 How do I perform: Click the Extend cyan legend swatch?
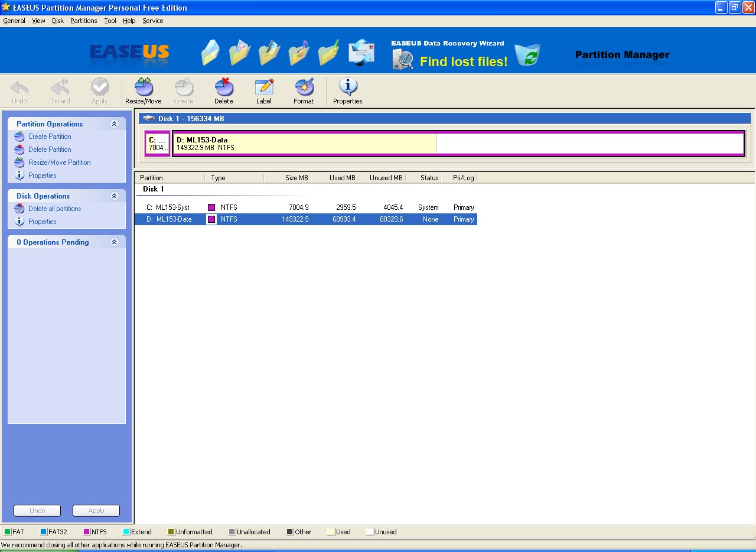click(126, 532)
